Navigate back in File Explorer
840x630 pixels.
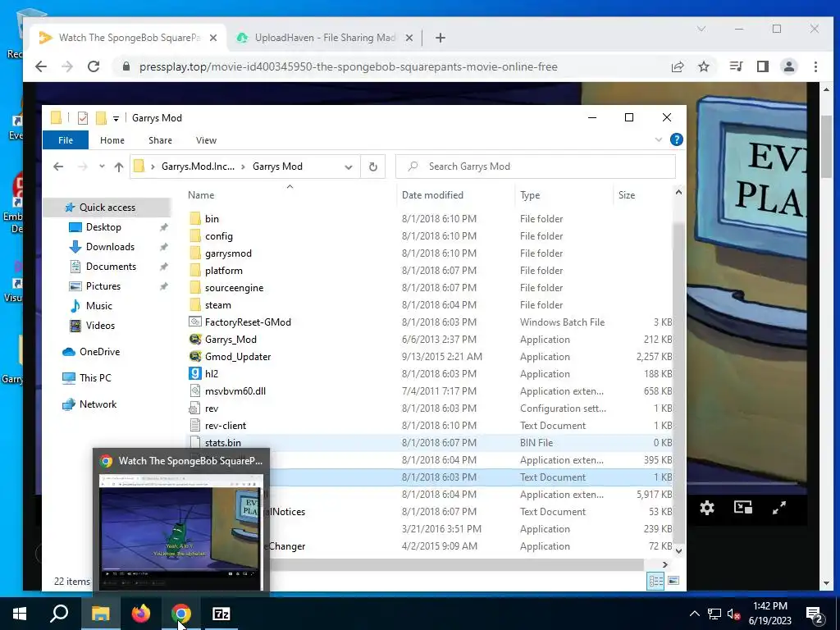(58, 167)
